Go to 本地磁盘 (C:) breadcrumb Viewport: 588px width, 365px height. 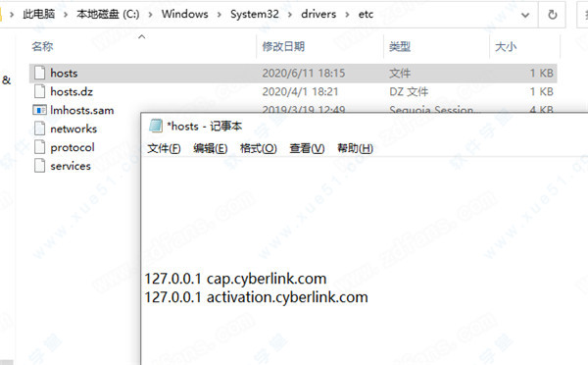pyautogui.click(x=108, y=15)
